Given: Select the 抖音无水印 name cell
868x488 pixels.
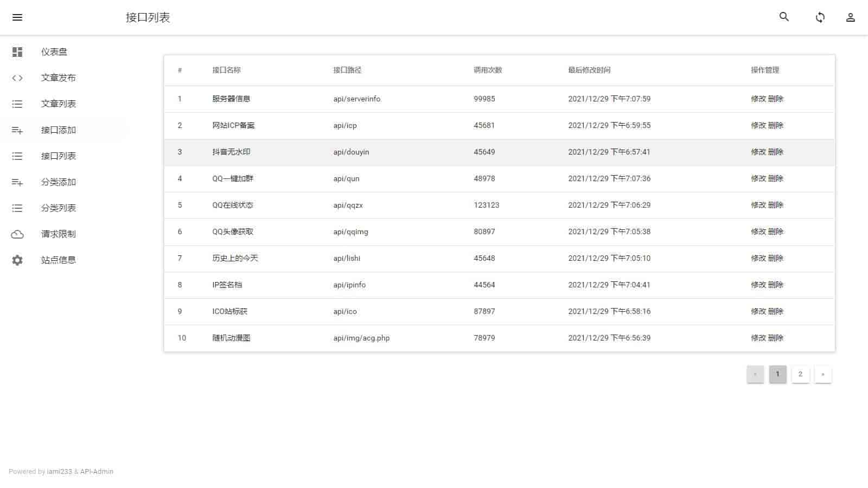Looking at the screenshot, I should (231, 152).
